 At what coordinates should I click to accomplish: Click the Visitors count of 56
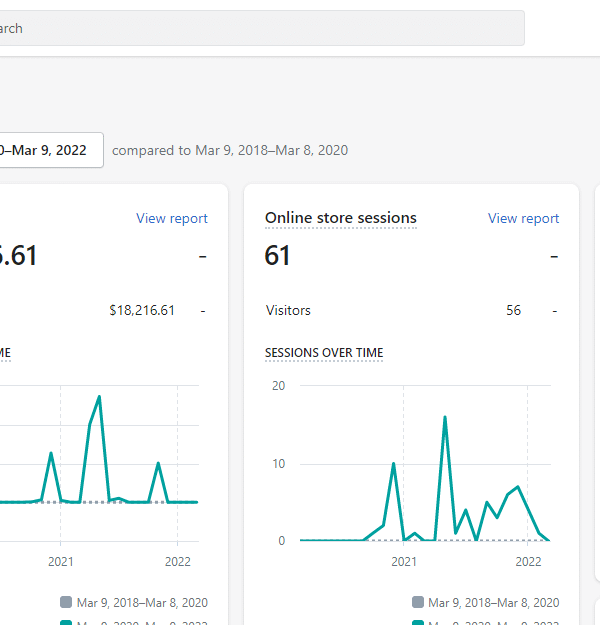click(513, 310)
